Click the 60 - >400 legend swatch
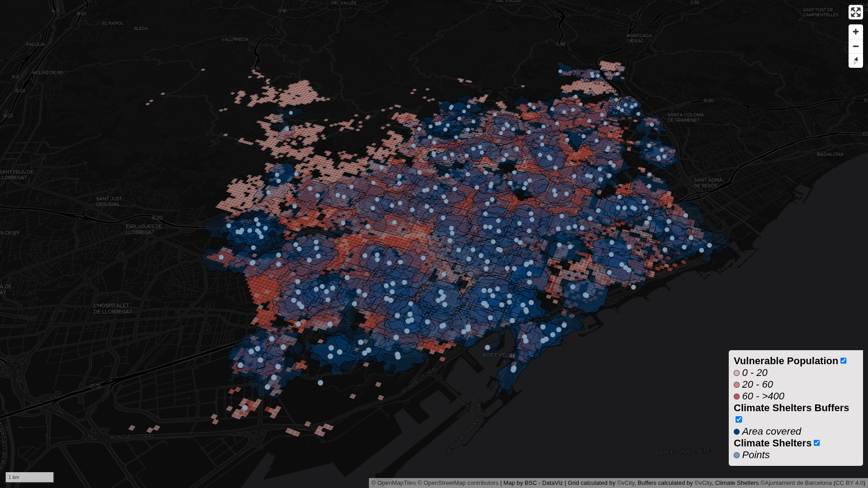 [736, 396]
